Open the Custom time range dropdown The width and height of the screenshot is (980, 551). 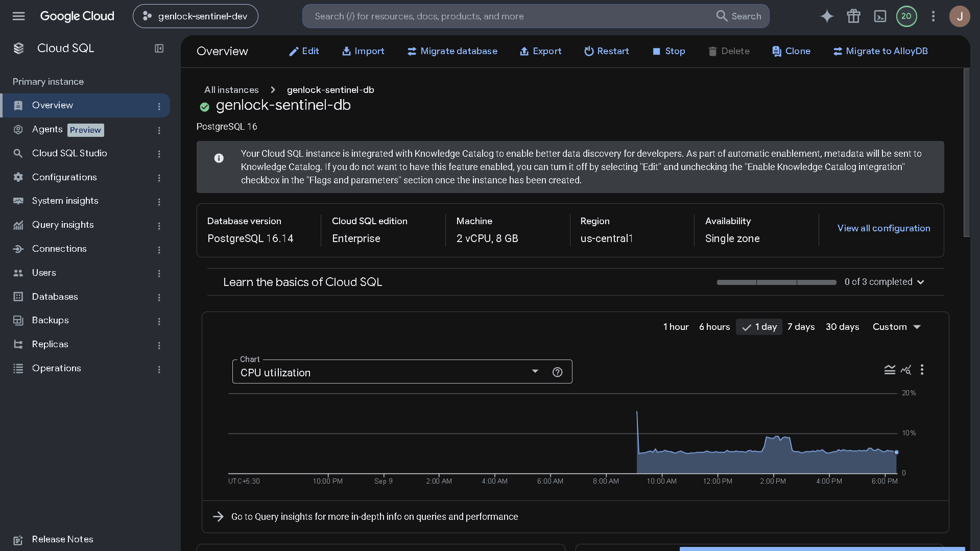click(896, 327)
